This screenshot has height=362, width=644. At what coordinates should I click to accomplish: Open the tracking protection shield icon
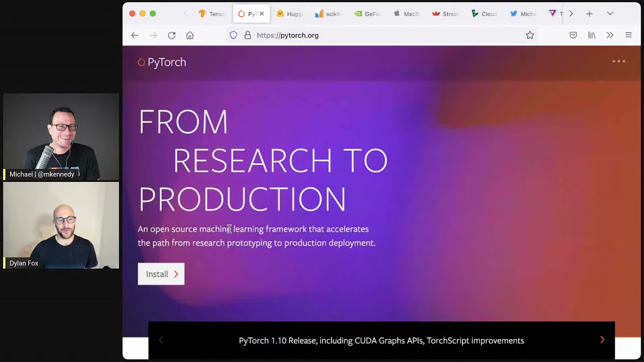233,35
